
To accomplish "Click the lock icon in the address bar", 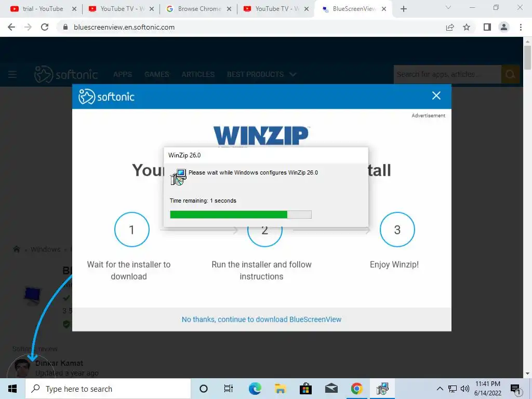I will click(x=65, y=27).
